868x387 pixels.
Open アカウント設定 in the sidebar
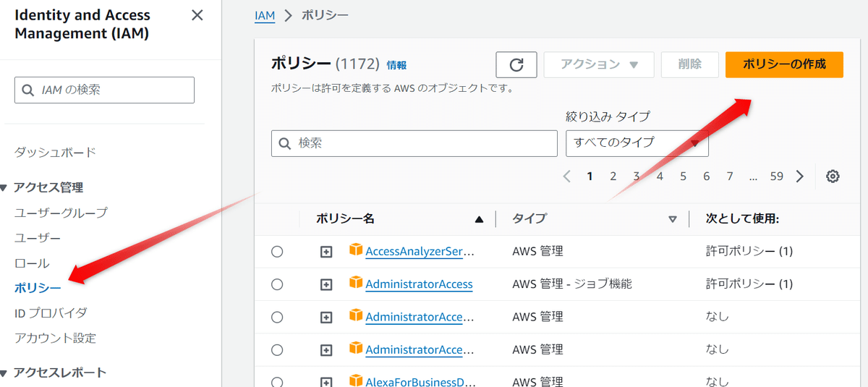pos(55,338)
